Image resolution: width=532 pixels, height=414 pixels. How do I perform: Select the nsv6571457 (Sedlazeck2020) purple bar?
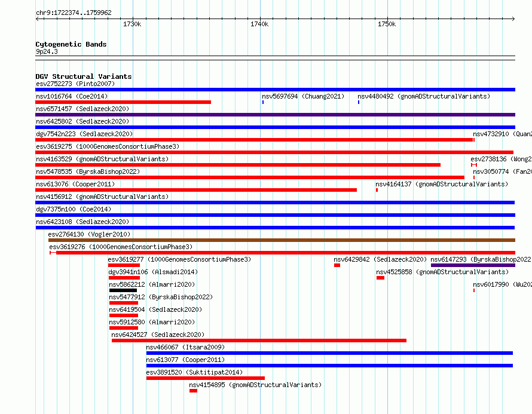(x=275, y=115)
